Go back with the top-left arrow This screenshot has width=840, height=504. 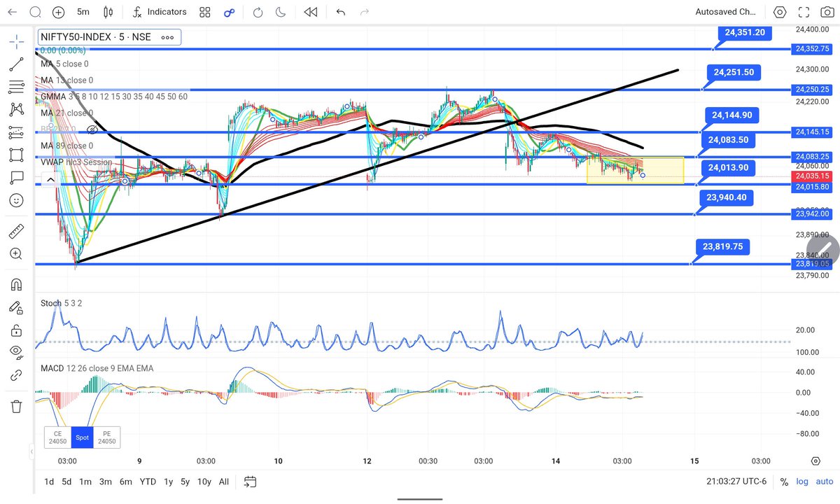tap(12, 12)
